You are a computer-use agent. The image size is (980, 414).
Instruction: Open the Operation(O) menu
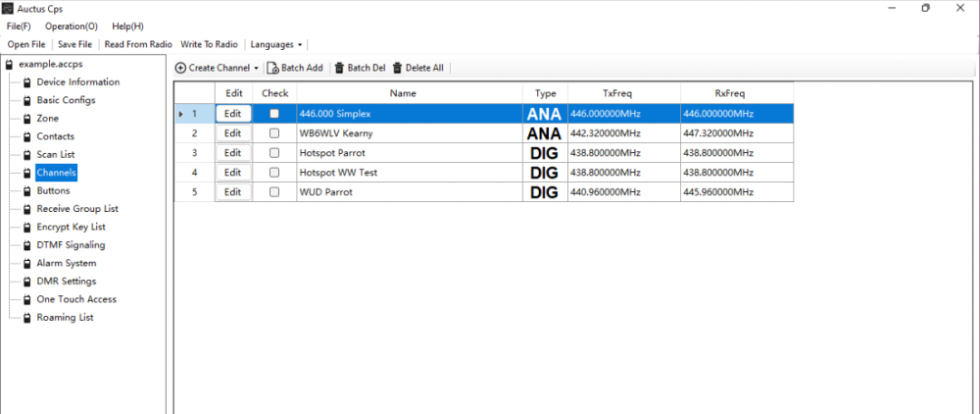pyautogui.click(x=71, y=26)
